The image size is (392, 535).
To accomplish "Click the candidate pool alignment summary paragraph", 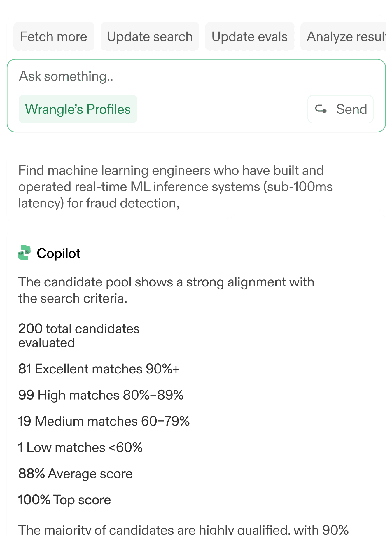I will 166,290.
